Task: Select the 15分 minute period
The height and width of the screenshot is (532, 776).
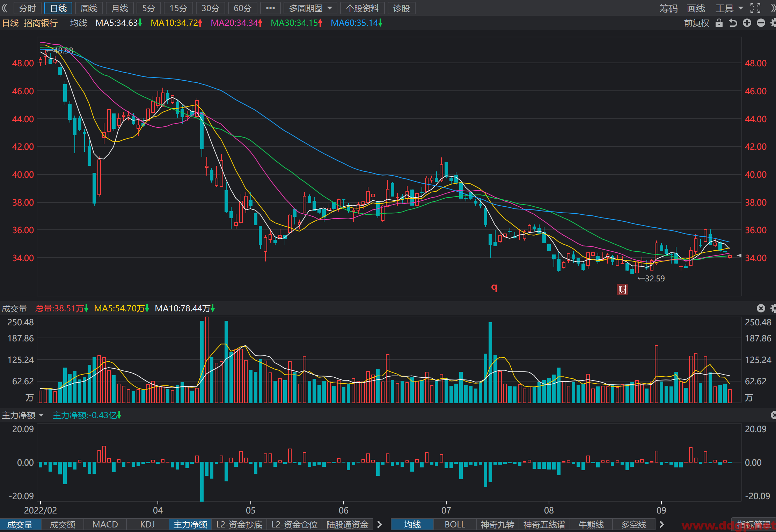Action: coord(178,8)
